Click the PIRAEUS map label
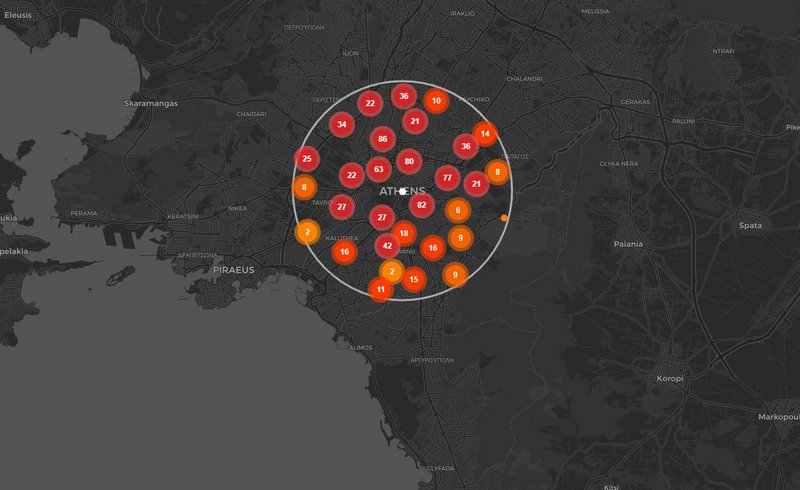This screenshot has width=800, height=490. coord(234,270)
